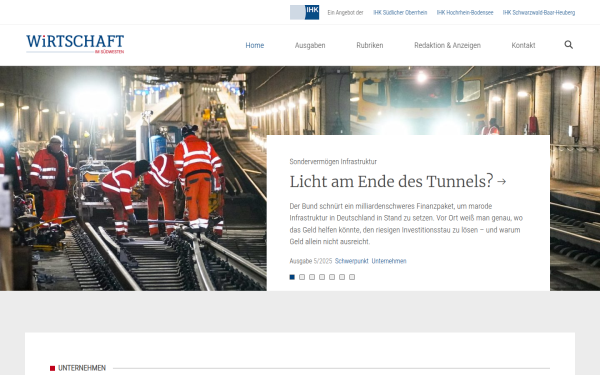
Task: Select the Home menu item
Action: point(254,45)
